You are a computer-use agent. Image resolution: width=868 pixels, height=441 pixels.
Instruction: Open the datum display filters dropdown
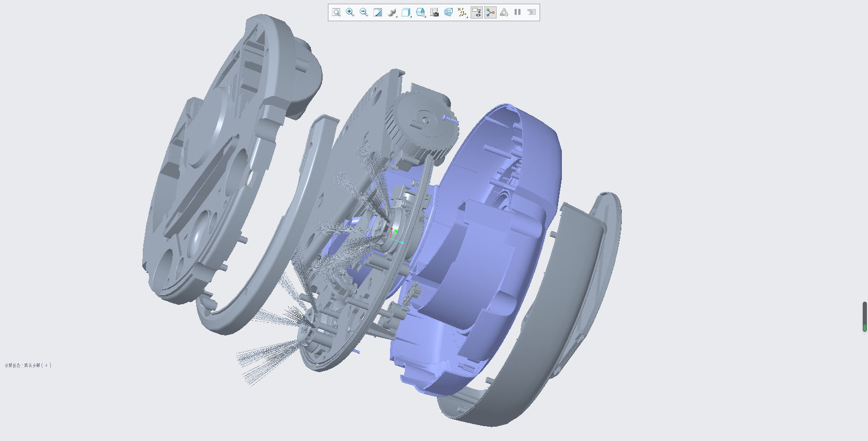click(x=463, y=12)
